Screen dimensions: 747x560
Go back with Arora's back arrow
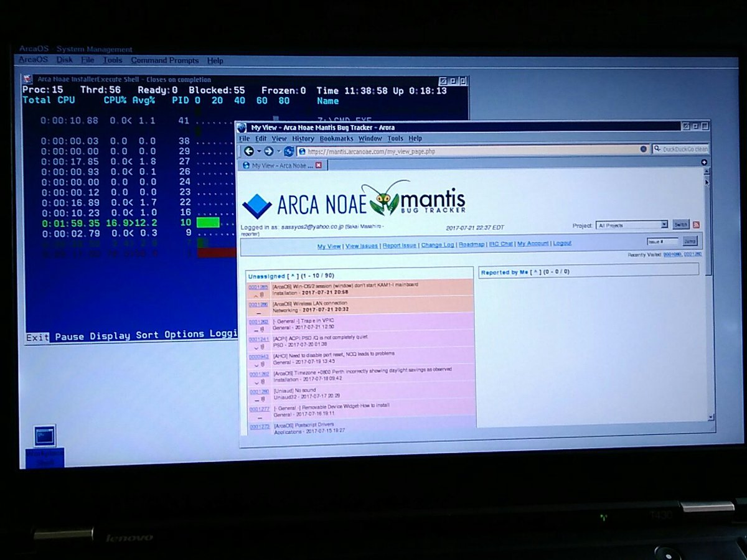click(x=249, y=151)
